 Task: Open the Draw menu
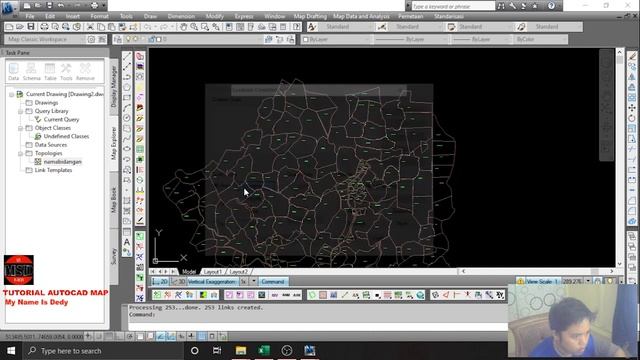150,16
